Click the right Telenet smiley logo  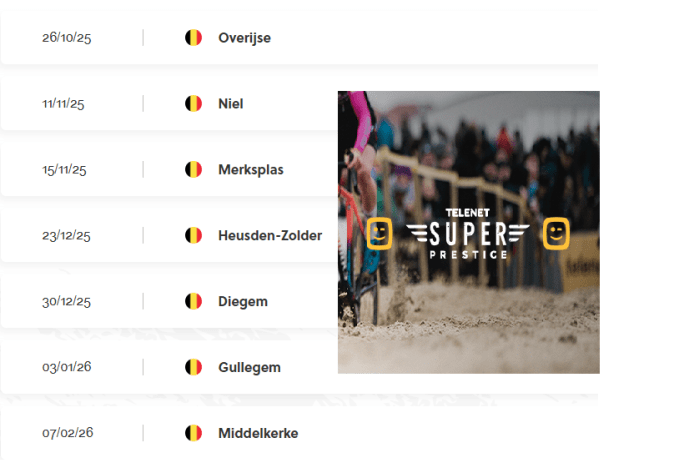click(556, 233)
